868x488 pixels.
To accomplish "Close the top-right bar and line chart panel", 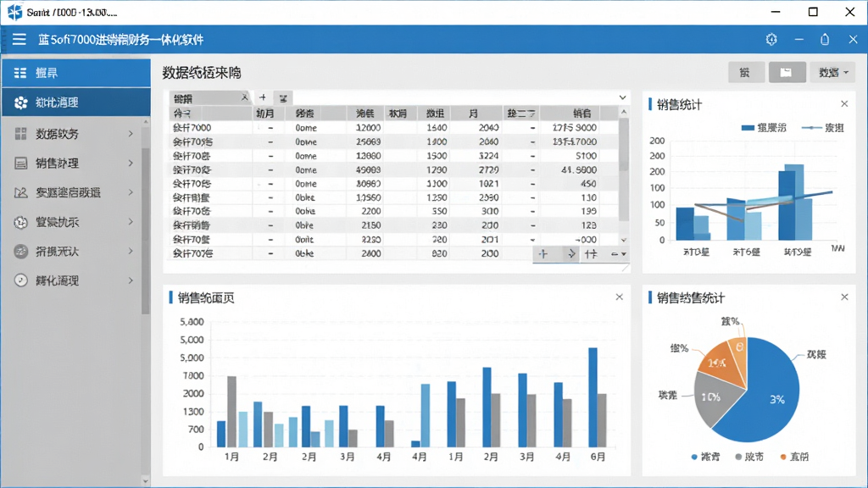I will tap(844, 104).
